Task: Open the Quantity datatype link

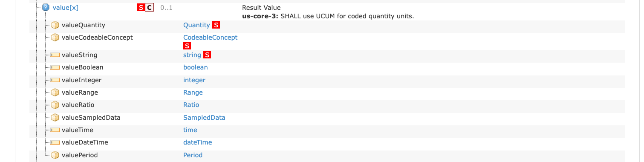Action: click(x=196, y=25)
